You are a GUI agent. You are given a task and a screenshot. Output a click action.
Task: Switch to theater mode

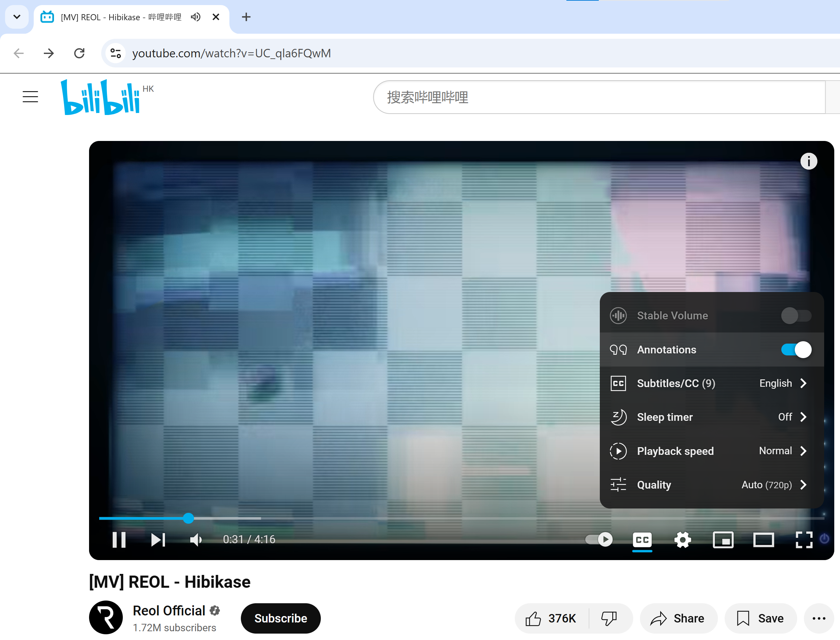(x=763, y=540)
